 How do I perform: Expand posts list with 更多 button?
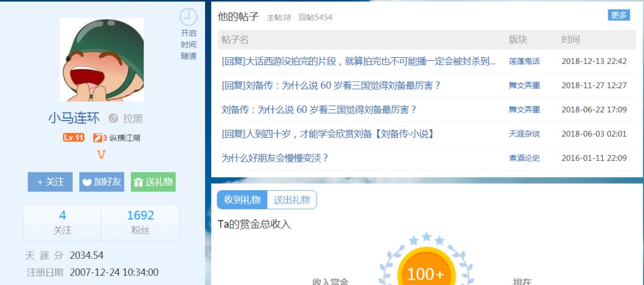coord(619,16)
